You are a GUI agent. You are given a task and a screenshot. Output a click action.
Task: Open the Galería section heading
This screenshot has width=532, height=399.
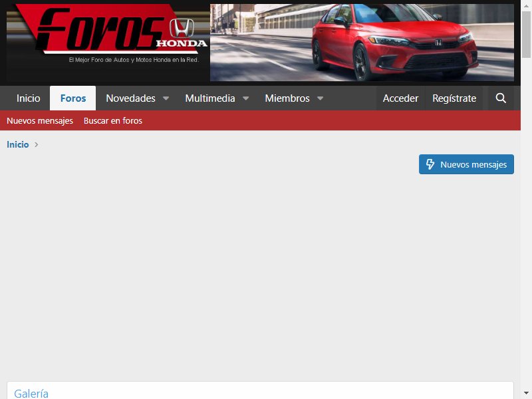click(x=31, y=394)
